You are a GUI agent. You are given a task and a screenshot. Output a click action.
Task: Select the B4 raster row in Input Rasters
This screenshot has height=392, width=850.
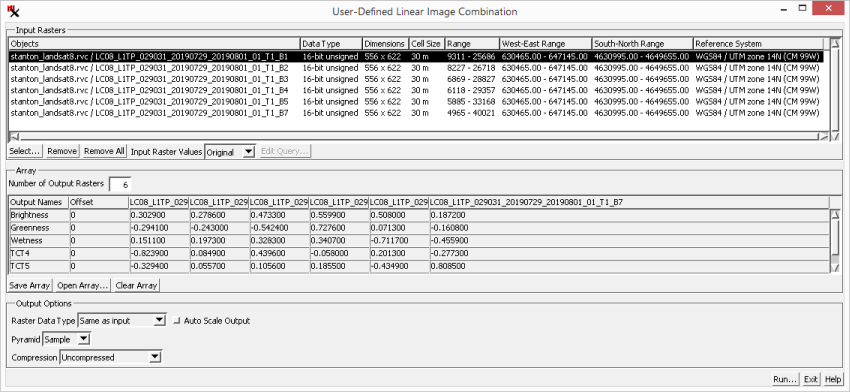click(416, 90)
